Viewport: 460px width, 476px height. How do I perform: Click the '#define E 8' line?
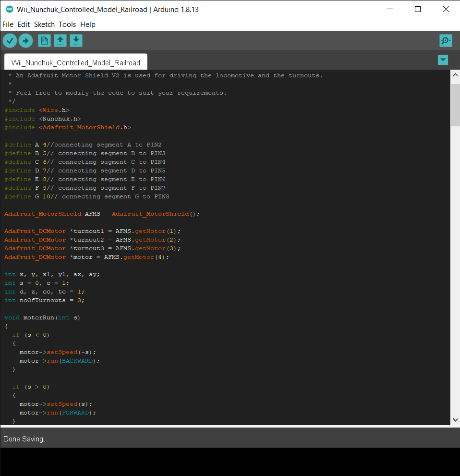pos(85,179)
